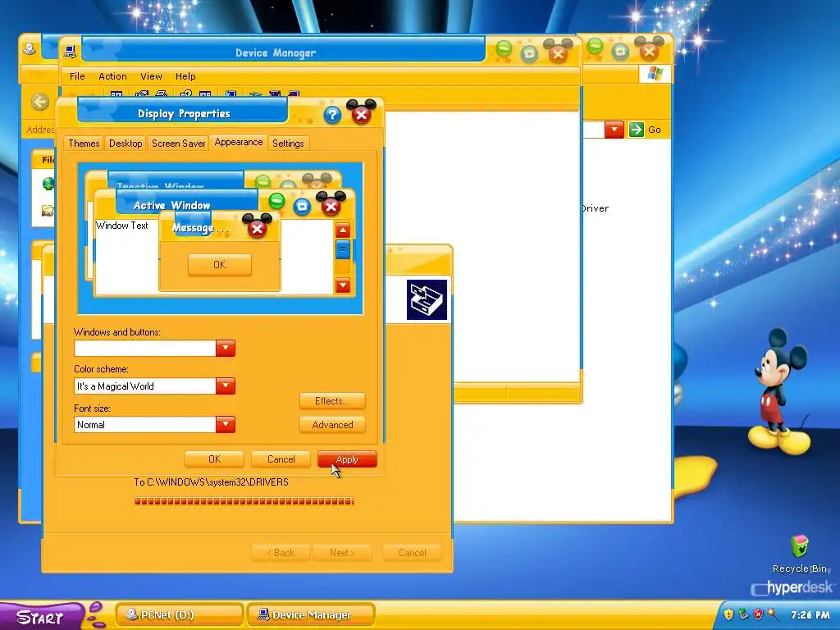Click the driver copy progress bar
Image resolution: width=840 pixels, height=630 pixels.
tap(244, 501)
